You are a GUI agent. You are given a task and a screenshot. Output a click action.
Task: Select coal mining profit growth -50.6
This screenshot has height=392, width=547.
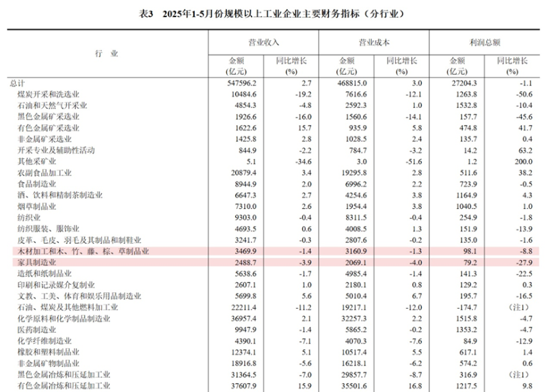click(524, 94)
